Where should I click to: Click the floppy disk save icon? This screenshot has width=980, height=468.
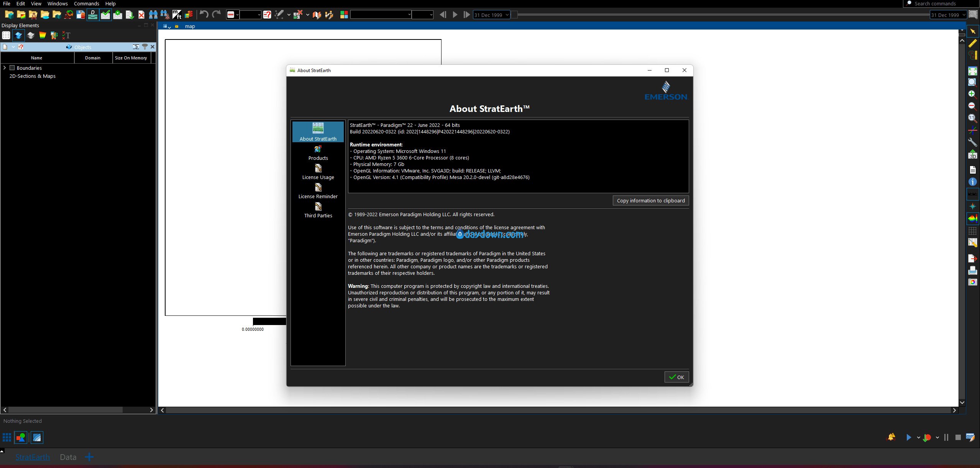coord(80,15)
